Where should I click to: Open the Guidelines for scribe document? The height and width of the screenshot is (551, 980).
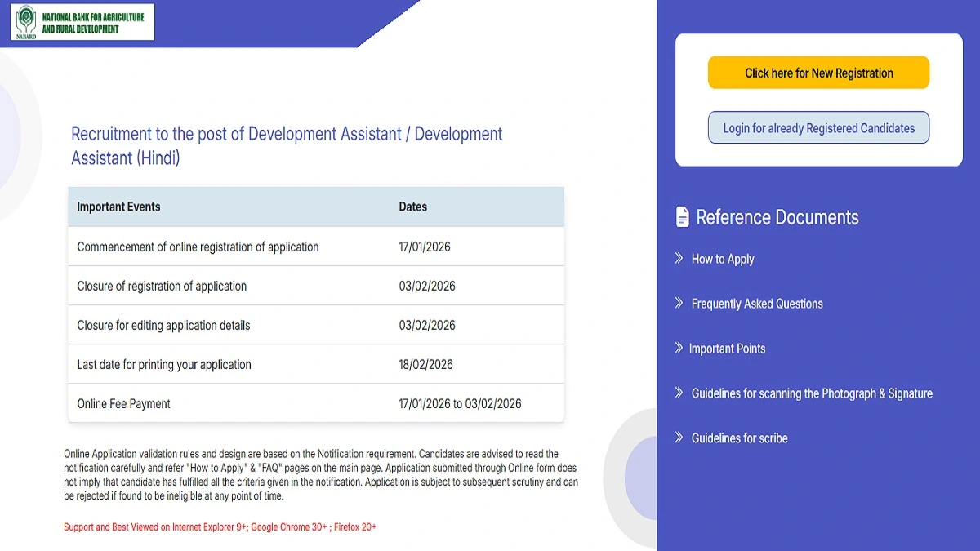coord(739,438)
